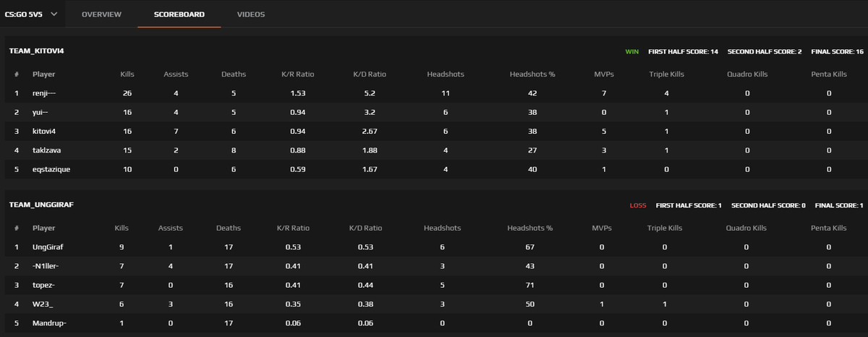Switch to the Overview tab
This screenshot has height=337, width=868.
101,14
